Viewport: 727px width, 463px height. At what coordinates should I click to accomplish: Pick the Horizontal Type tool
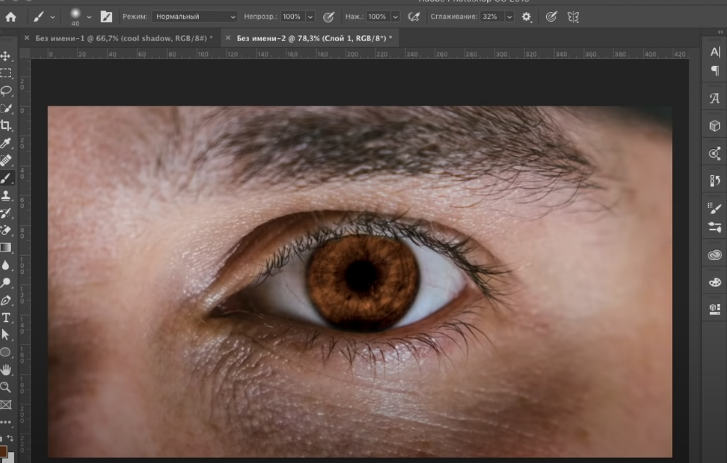pos(7,317)
